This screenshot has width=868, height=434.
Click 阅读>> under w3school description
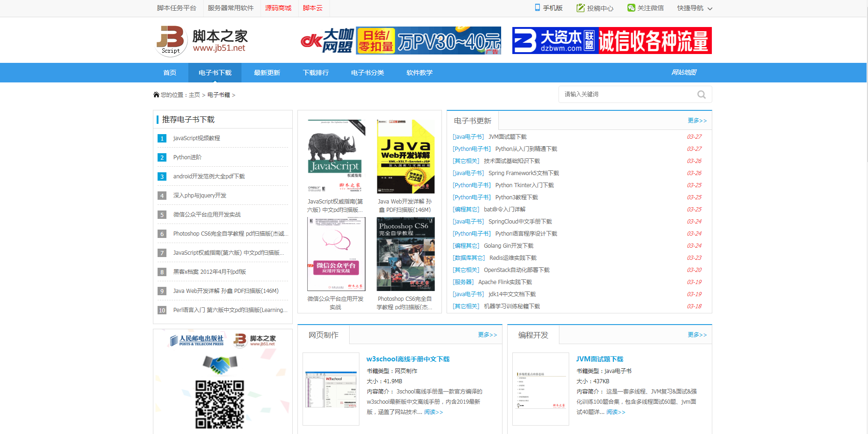point(434,412)
